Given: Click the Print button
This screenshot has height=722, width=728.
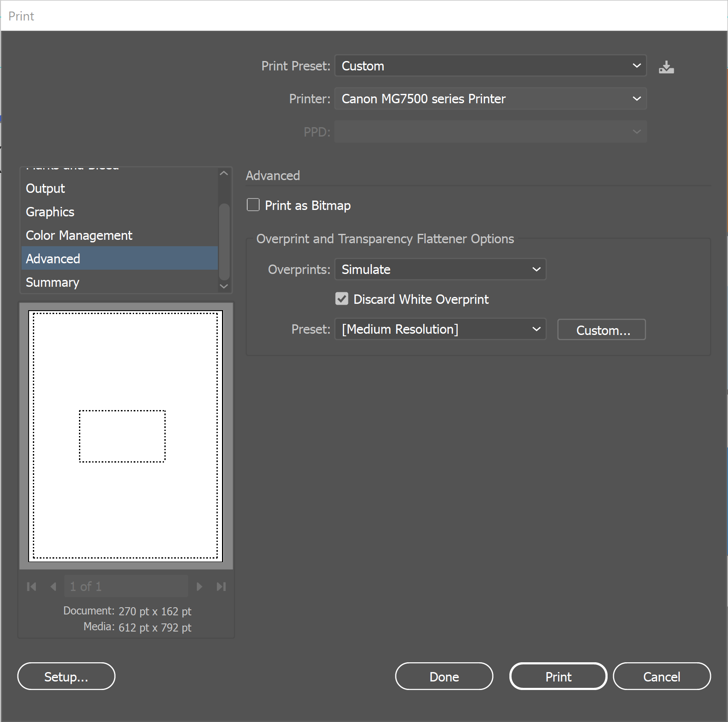Looking at the screenshot, I should [558, 676].
